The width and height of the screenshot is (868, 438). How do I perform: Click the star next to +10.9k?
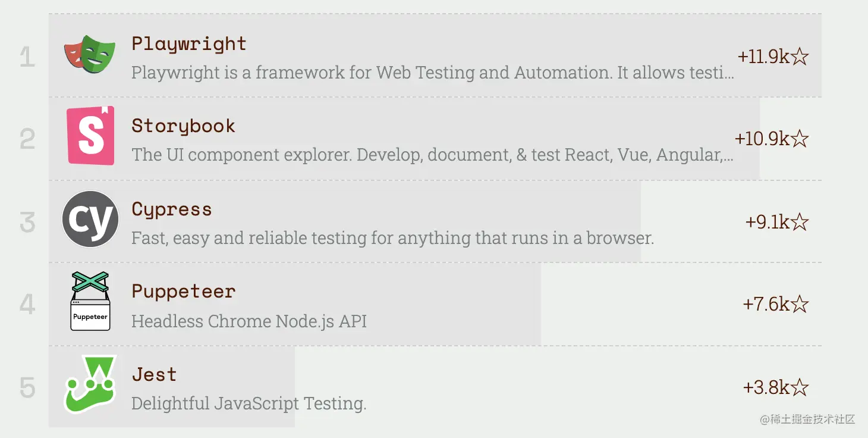click(800, 139)
